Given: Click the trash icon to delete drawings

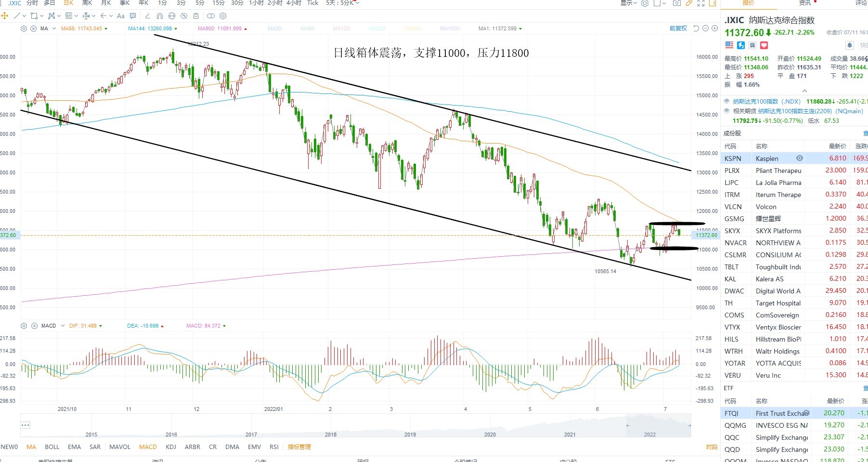Looking at the screenshot, I should point(196,16).
